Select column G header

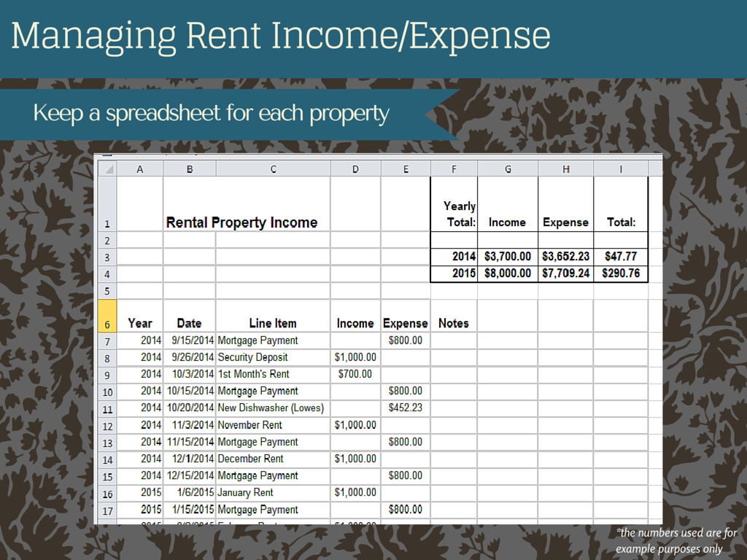(x=508, y=169)
